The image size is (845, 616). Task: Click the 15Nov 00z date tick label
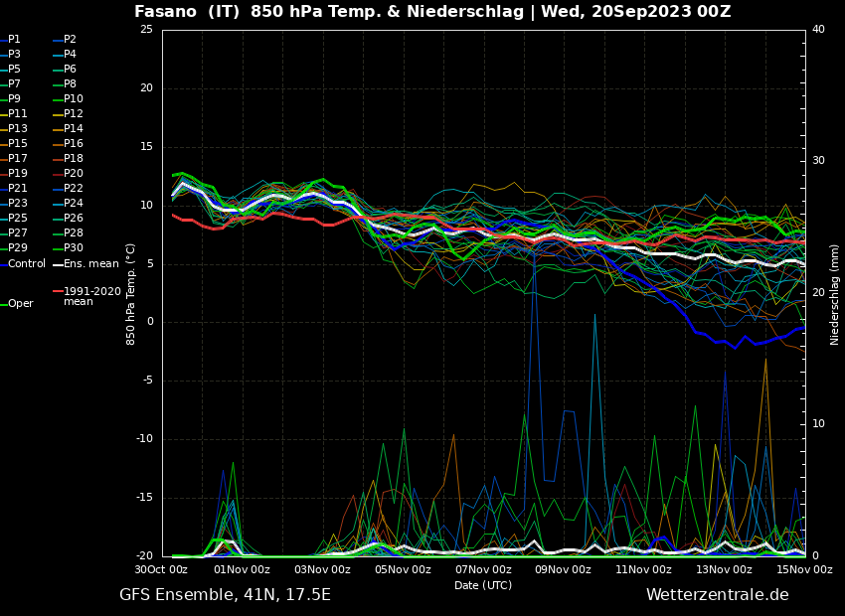pyautogui.click(x=803, y=570)
